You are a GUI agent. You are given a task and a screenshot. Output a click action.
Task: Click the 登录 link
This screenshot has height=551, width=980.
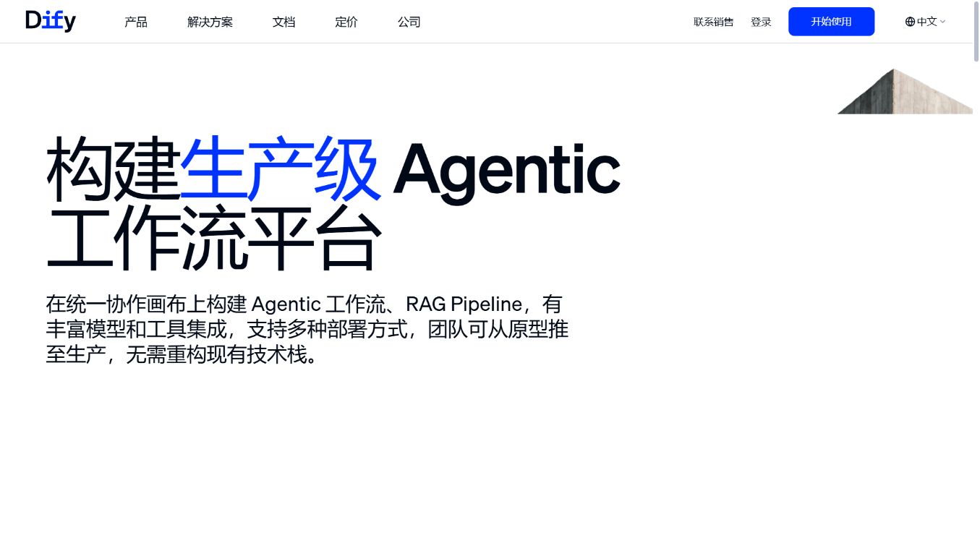tap(761, 22)
